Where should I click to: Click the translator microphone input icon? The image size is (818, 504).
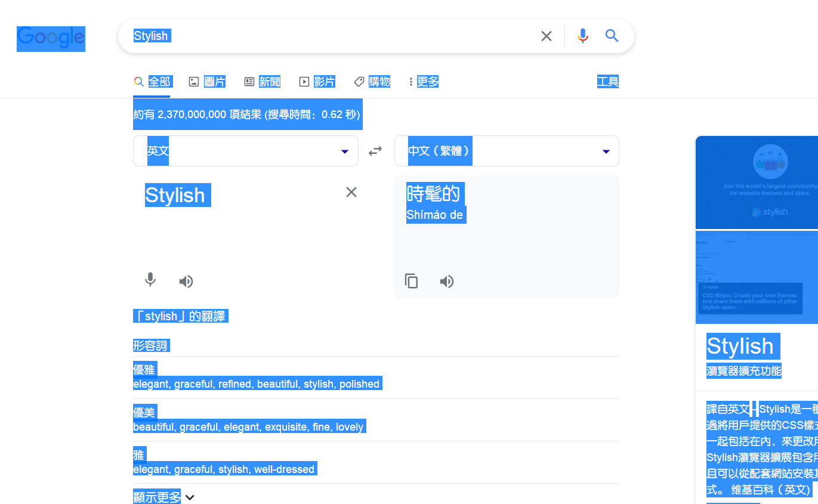150,280
